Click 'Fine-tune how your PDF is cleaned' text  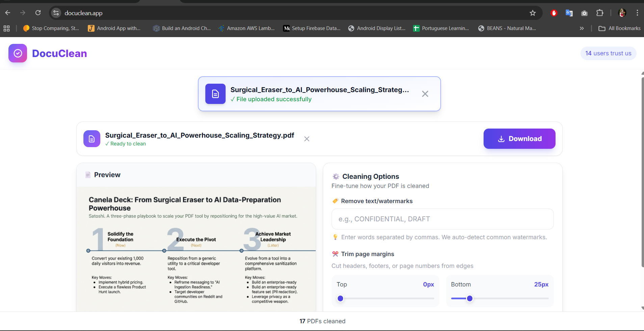380,186
